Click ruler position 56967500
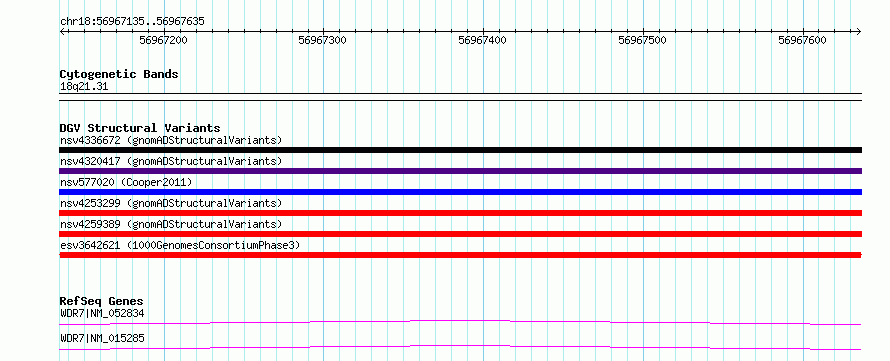890x361 pixels. pyautogui.click(x=643, y=40)
